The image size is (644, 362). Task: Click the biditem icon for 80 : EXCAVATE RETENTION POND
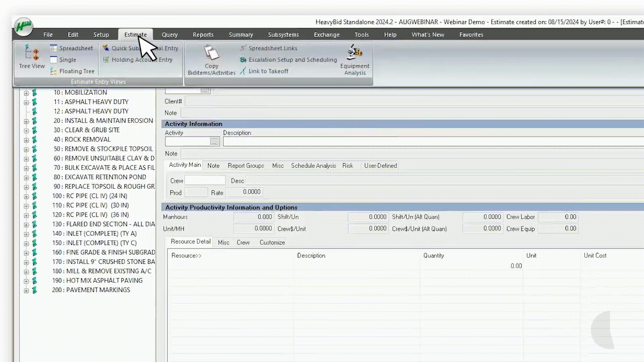34,177
